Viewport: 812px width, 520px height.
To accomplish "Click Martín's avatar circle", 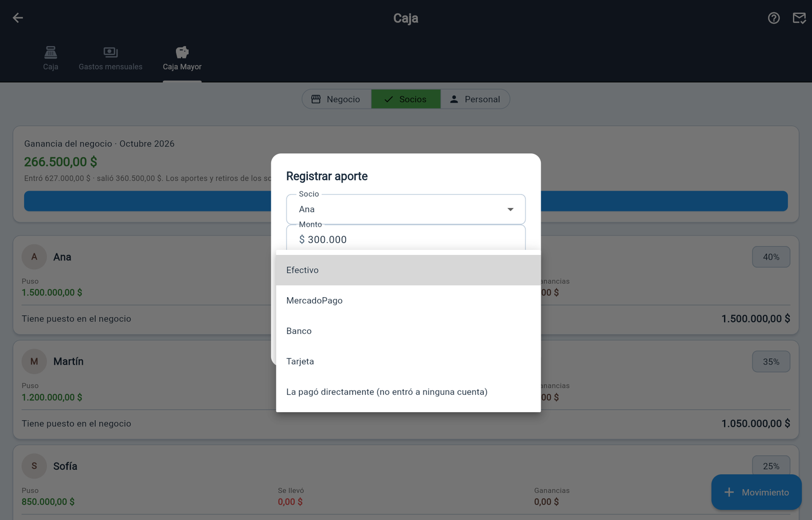I will click(34, 362).
